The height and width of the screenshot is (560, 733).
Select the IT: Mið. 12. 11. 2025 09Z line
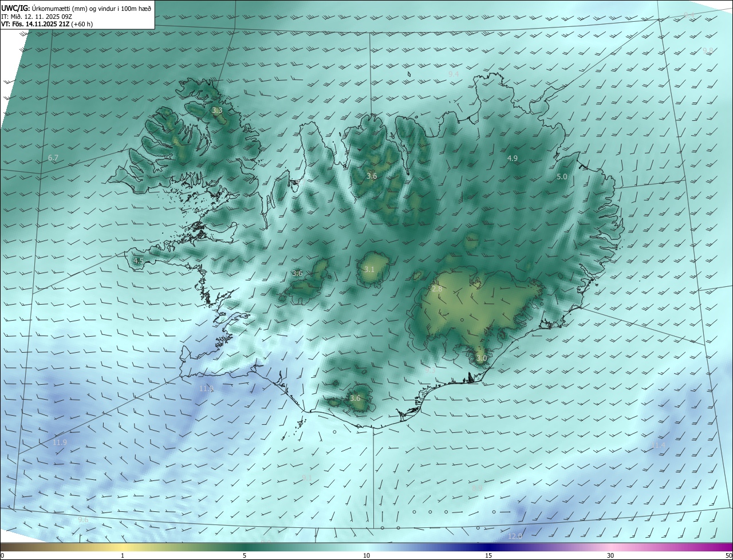[37, 16]
